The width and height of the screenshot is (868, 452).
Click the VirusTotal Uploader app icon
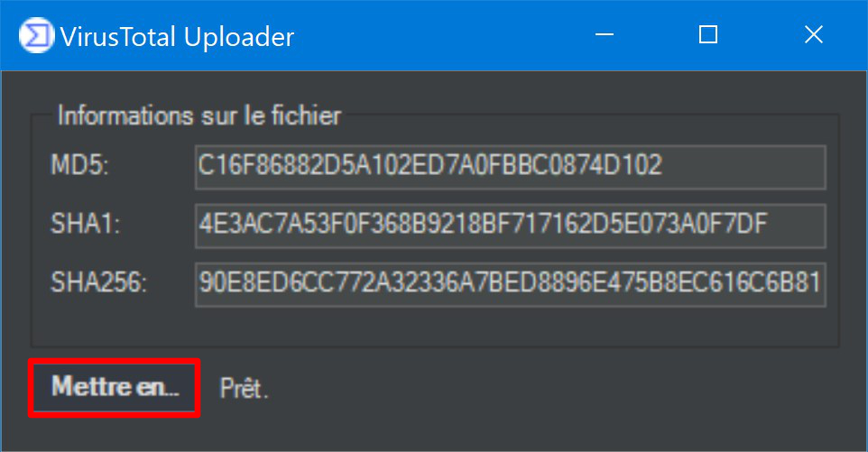tap(36, 36)
